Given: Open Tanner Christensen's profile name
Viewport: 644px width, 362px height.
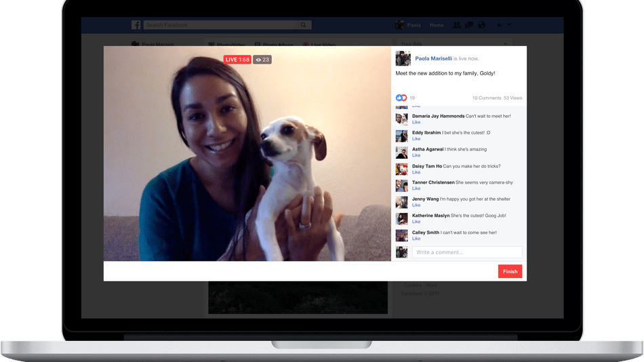Looking at the screenshot, I should click(433, 182).
